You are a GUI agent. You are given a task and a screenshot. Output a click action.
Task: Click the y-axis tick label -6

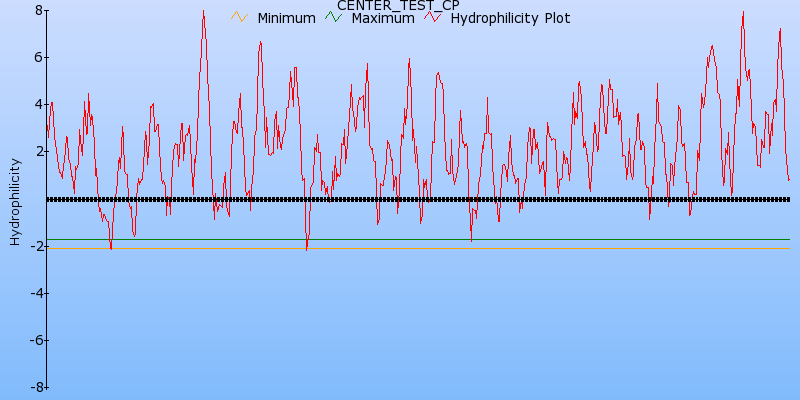[35, 340]
